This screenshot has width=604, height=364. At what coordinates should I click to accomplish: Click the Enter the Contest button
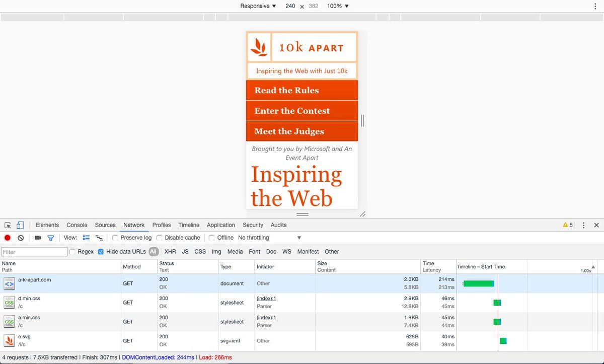[292, 111]
